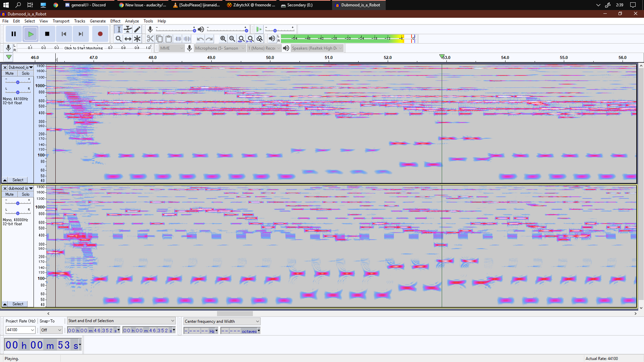
Task: Click the Undo arrow icon
Action: 200,39
